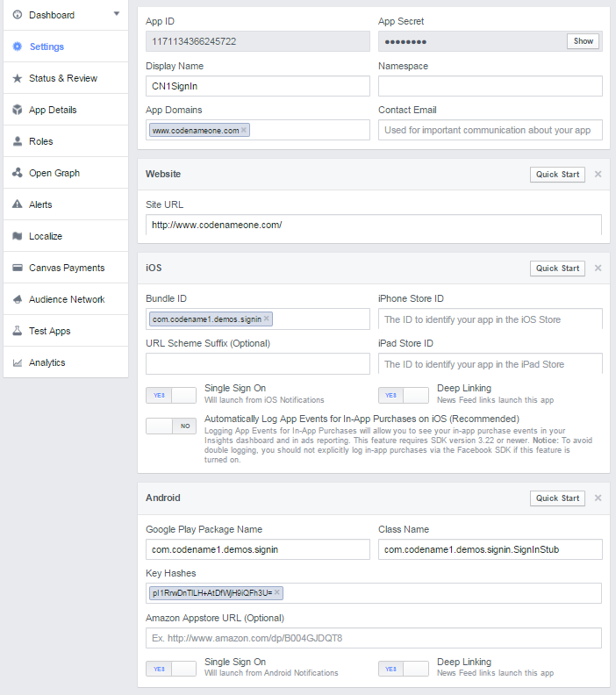The height and width of the screenshot is (695, 616).
Task: Click the Localize flag icon
Action: coord(18,236)
